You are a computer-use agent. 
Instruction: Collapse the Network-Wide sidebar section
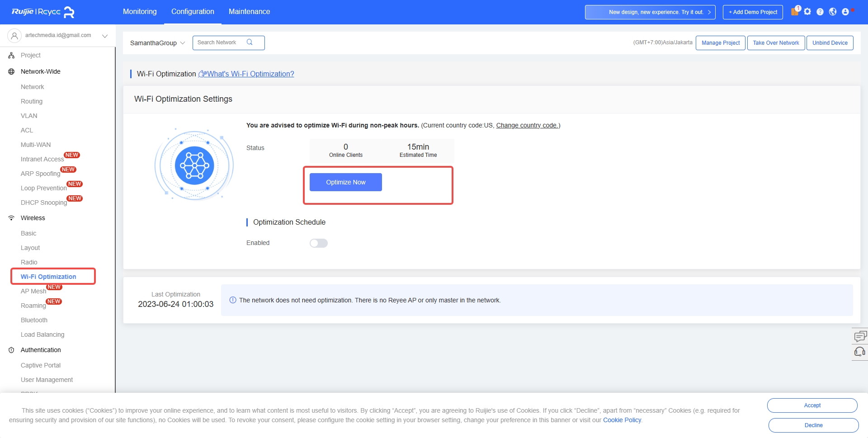click(41, 71)
